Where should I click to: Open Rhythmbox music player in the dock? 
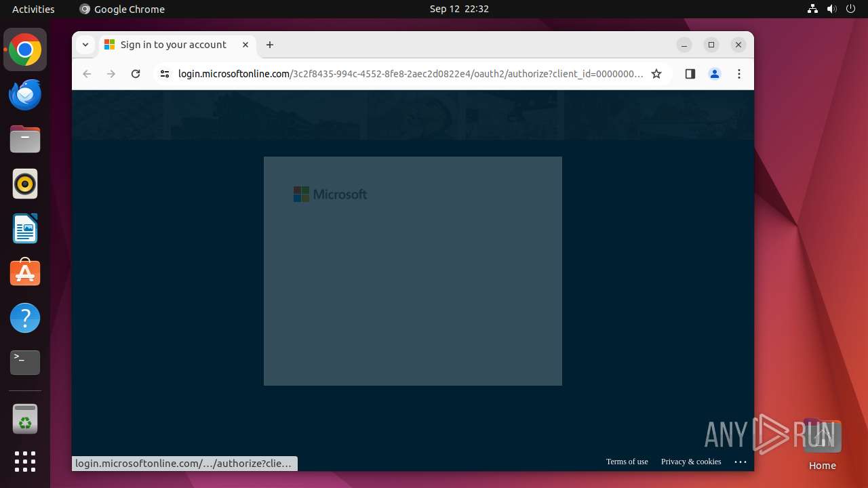coord(25,184)
